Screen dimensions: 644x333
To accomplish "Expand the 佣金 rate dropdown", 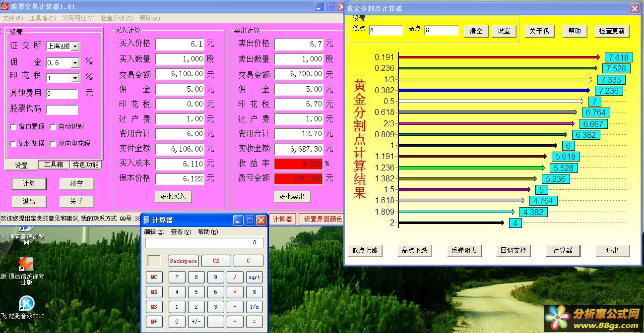I will point(75,63).
